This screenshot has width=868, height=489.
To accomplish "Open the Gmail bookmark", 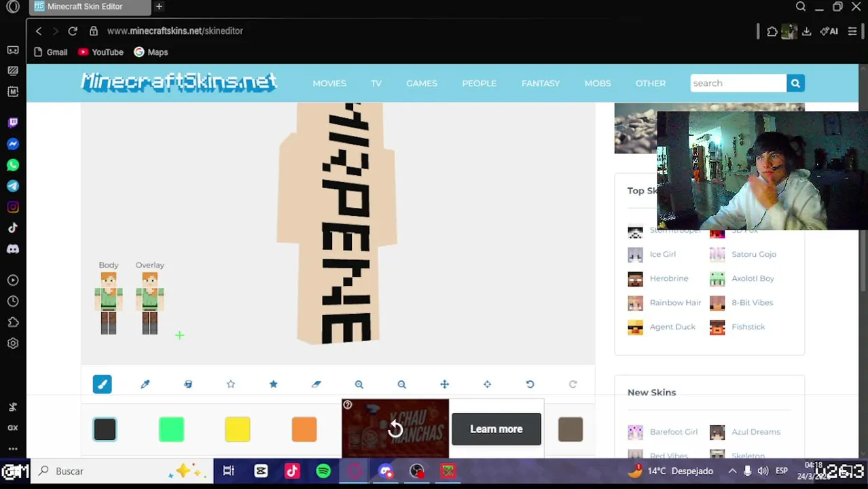I will (50, 52).
